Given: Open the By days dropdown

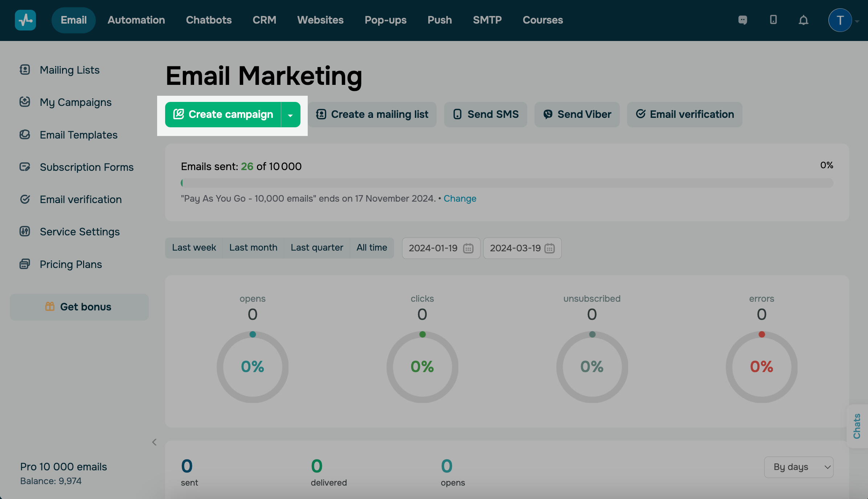Looking at the screenshot, I should (x=798, y=467).
